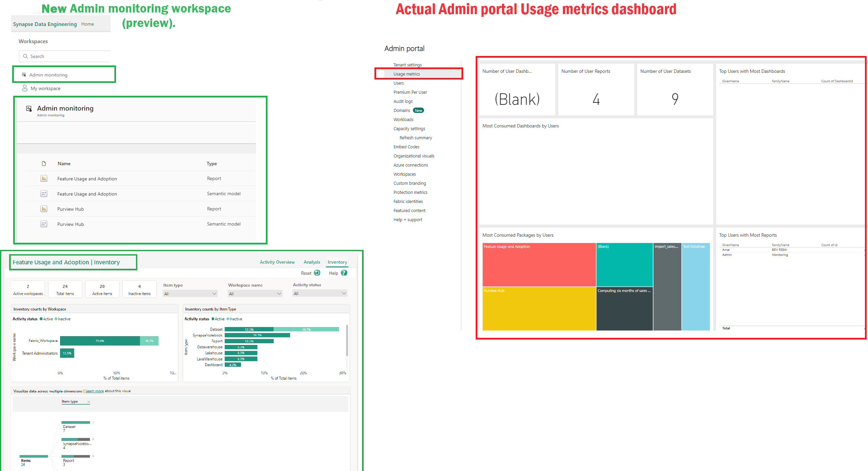Open Capacity settings menu item

pyautogui.click(x=409, y=128)
